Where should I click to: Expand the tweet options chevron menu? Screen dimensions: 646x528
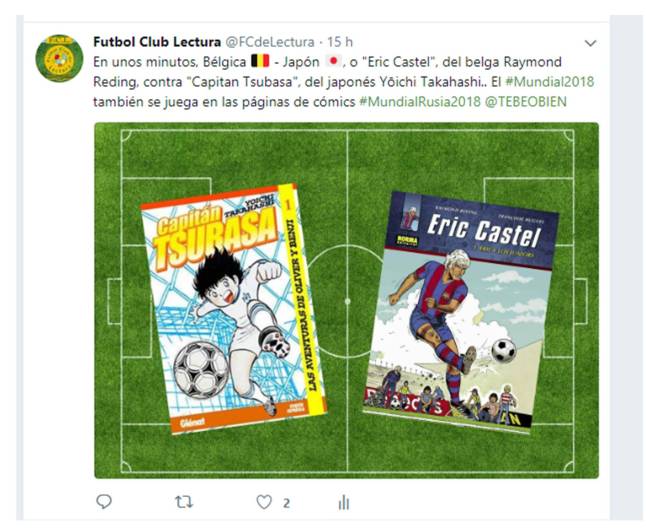click(590, 43)
